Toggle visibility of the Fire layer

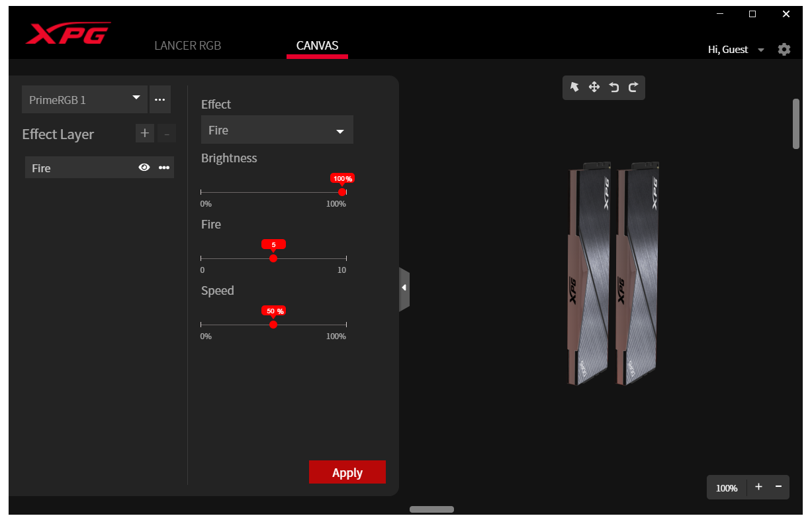[144, 168]
